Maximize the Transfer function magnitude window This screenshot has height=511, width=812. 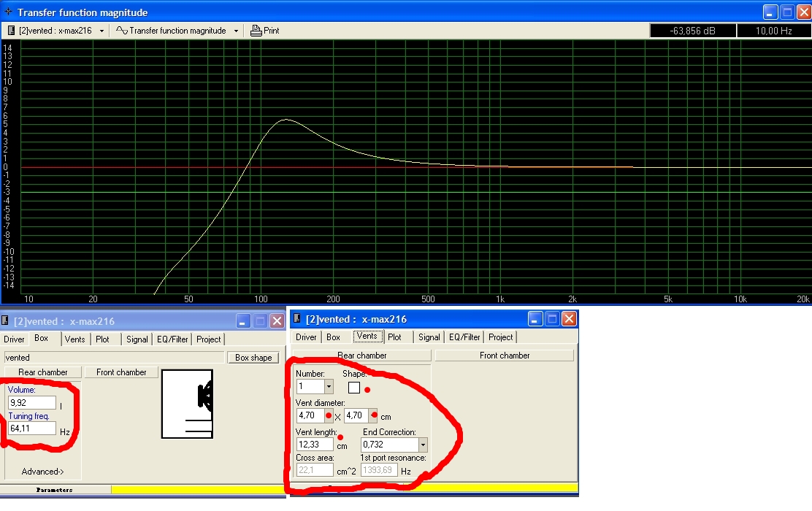click(787, 12)
